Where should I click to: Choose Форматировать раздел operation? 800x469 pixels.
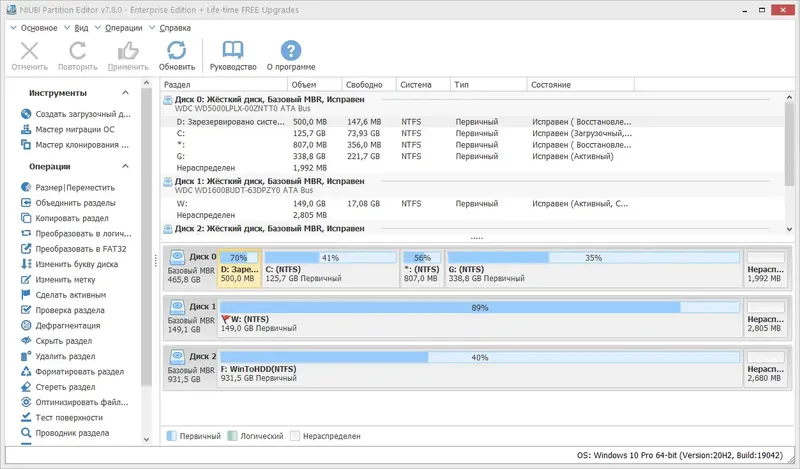[72, 372]
